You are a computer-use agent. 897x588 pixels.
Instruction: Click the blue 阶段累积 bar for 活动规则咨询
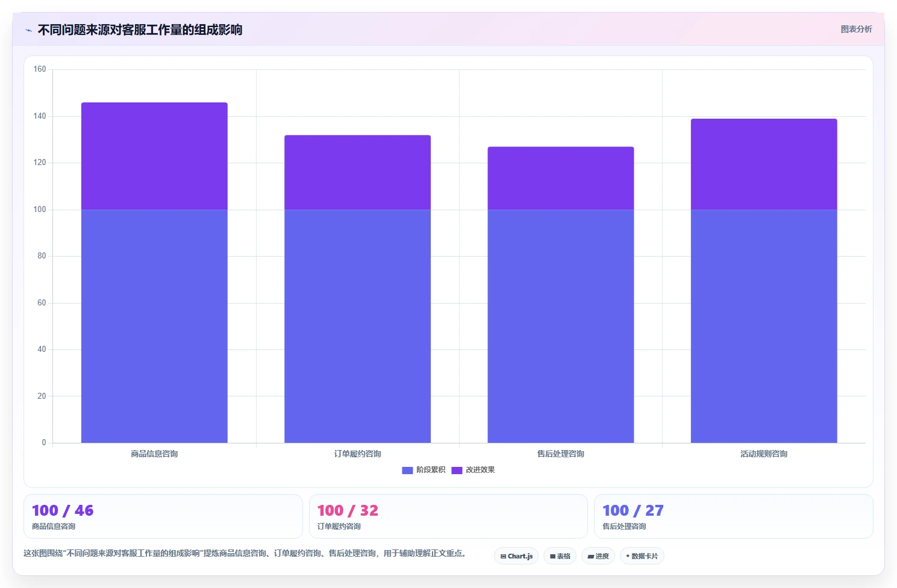[x=764, y=326]
